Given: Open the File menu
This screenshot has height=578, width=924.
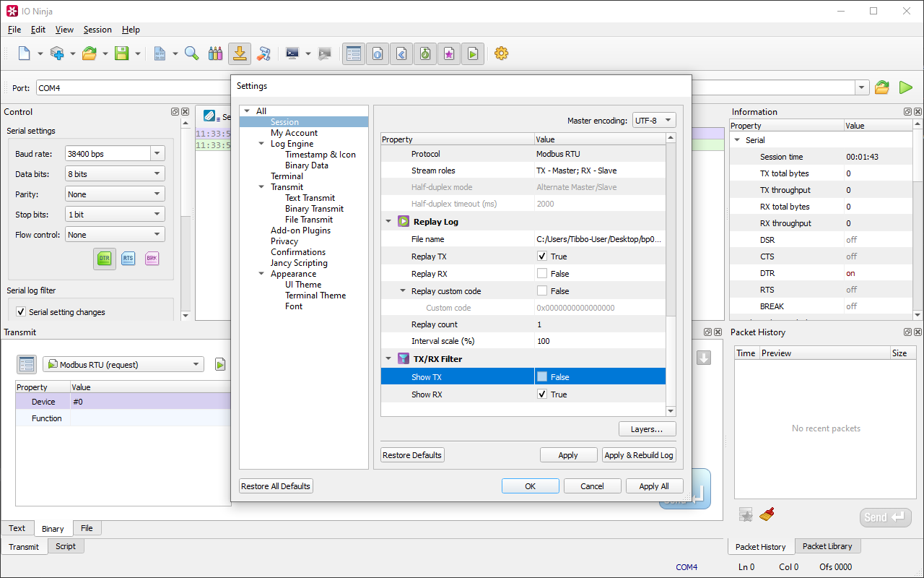Looking at the screenshot, I should (14, 30).
